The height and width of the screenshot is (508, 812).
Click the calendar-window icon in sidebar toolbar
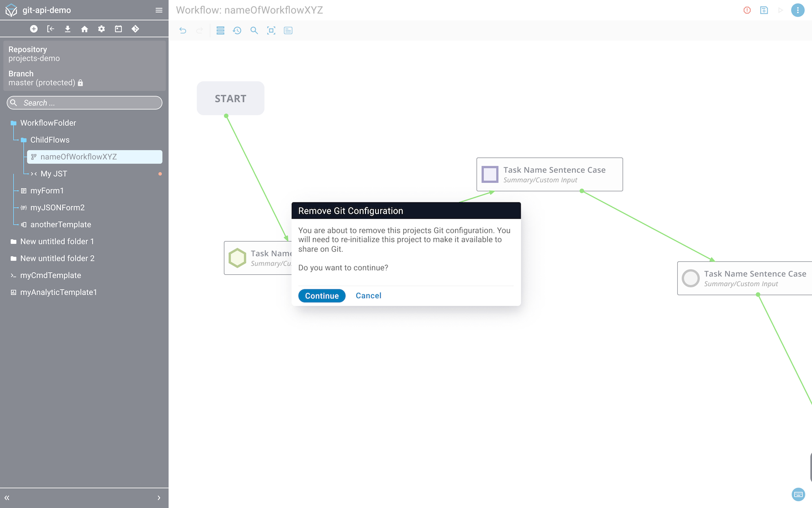(x=118, y=29)
